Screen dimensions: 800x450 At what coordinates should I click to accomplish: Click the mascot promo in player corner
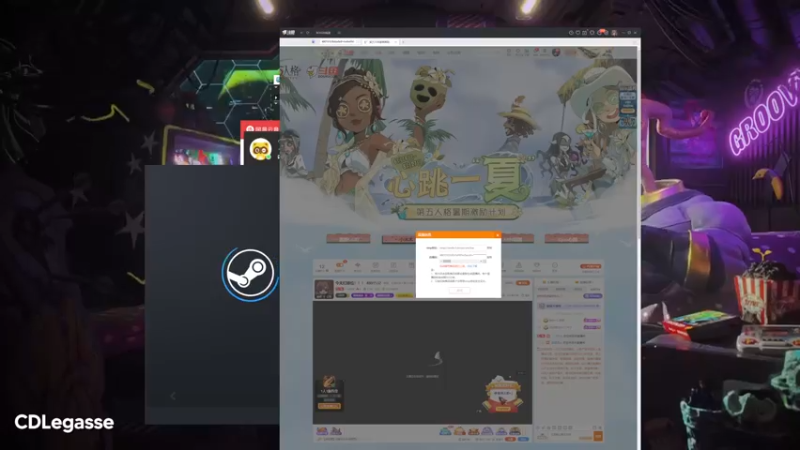(503, 394)
